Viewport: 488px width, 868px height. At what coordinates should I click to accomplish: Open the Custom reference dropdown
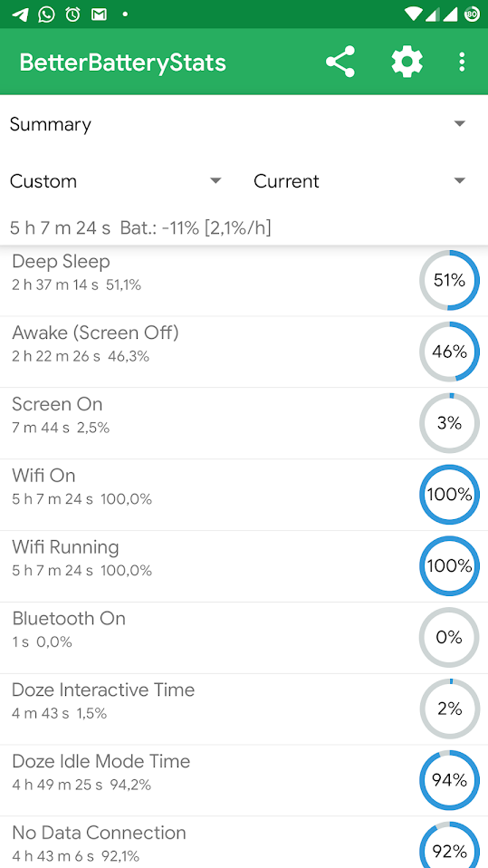click(x=116, y=181)
